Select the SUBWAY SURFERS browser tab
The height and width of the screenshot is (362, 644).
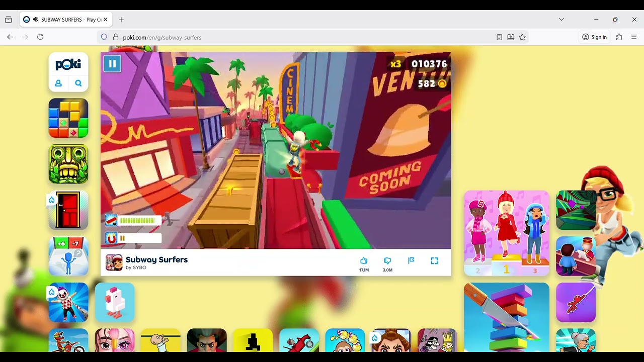[66, 20]
